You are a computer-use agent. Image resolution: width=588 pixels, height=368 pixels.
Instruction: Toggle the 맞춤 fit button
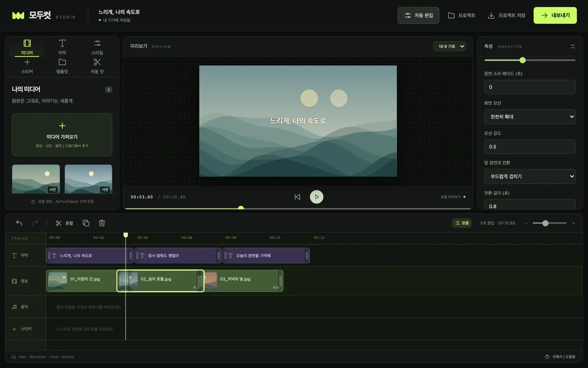[x=462, y=223]
